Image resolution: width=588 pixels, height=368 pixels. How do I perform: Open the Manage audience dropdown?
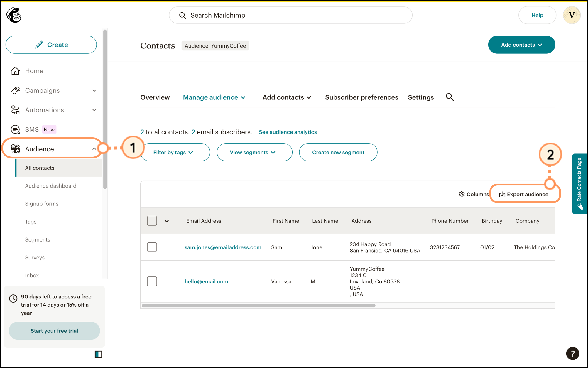214,97
